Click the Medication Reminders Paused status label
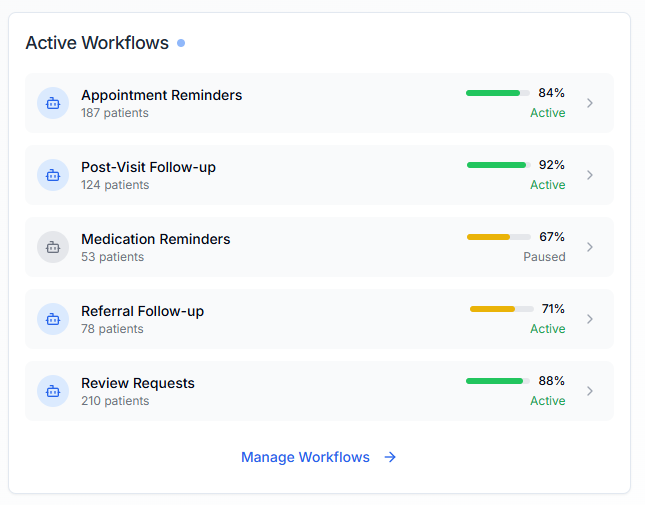The height and width of the screenshot is (505, 645). click(x=544, y=257)
